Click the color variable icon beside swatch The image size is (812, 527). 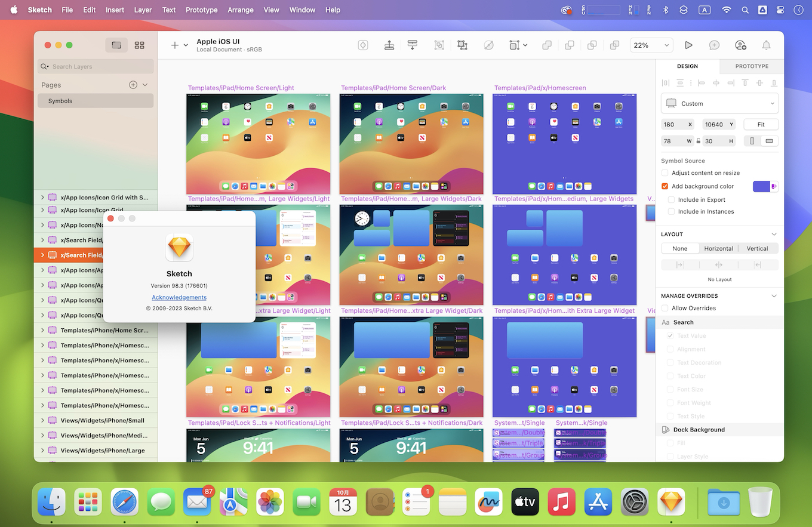(774, 186)
